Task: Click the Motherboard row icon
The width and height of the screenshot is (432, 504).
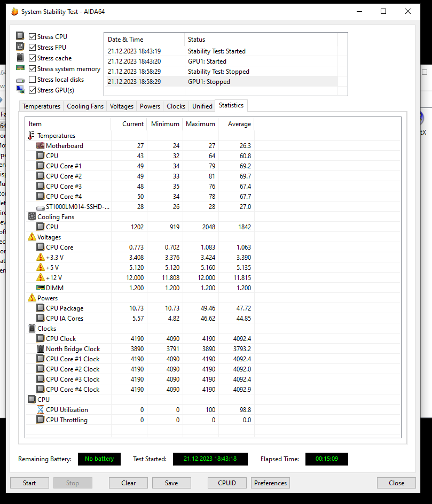Action: (40, 145)
